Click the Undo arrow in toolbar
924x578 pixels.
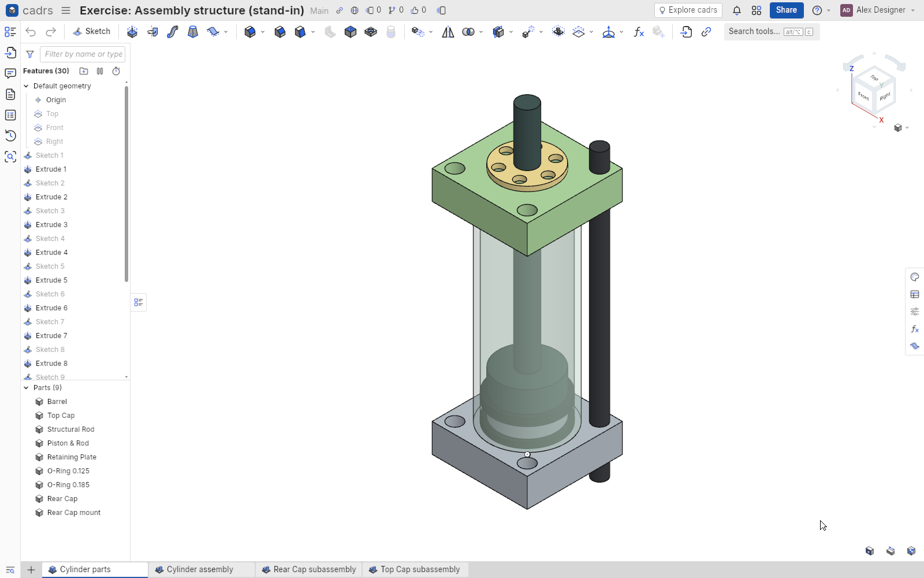pos(31,32)
